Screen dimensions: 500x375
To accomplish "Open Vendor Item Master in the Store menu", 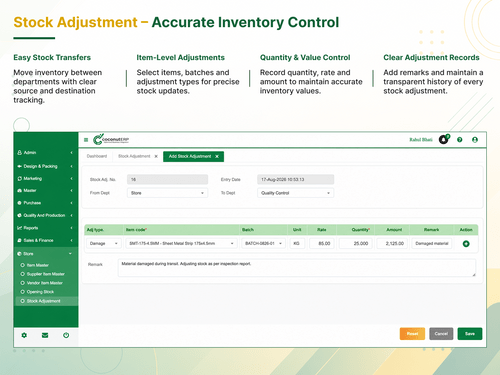I will tap(45, 283).
